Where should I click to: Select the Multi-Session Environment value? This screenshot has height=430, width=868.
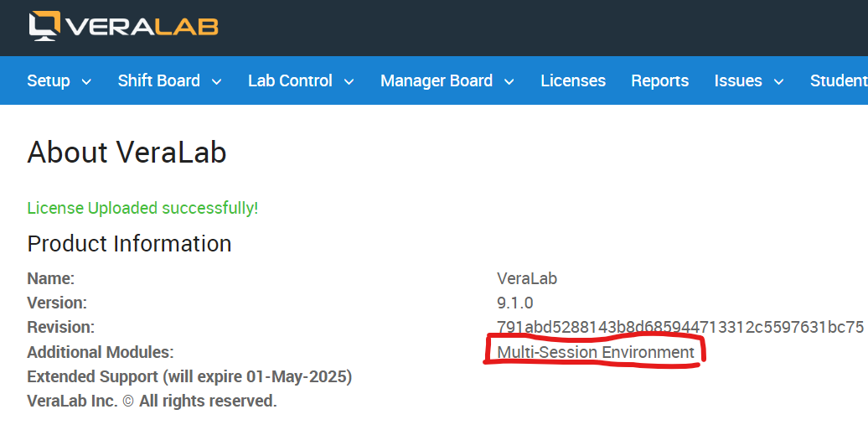[596, 352]
